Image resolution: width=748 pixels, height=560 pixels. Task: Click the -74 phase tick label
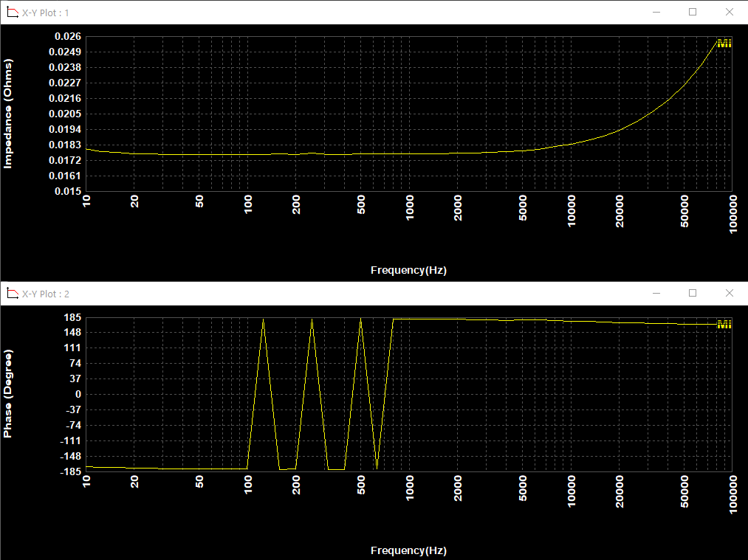tap(73, 426)
